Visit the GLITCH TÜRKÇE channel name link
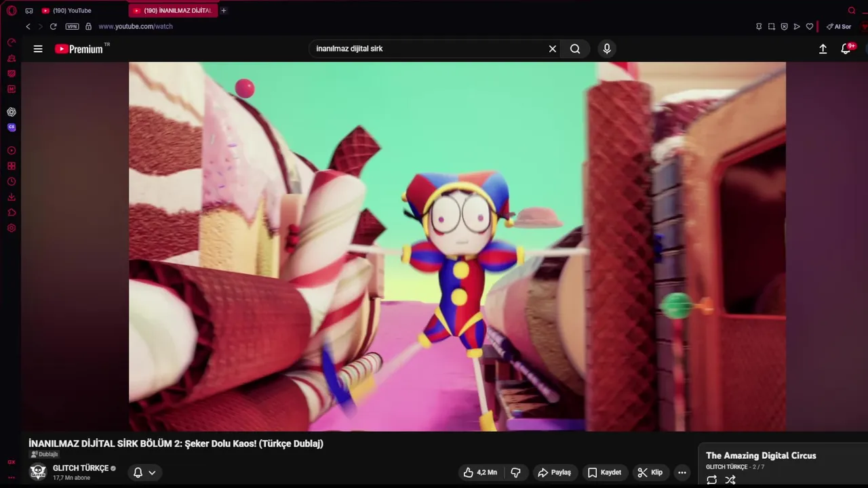Image resolution: width=868 pixels, height=488 pixels. click(80, 468)
